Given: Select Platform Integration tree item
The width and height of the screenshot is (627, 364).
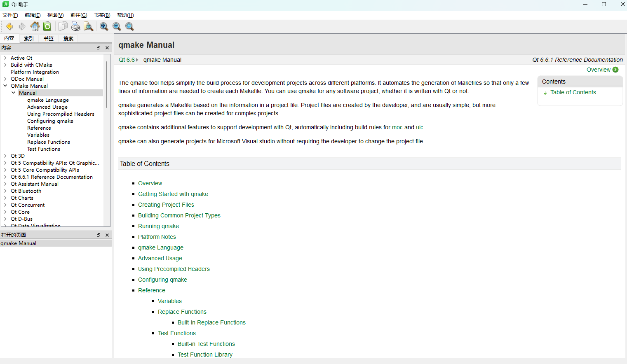Looking at the screenshot, I should [35, 72].
